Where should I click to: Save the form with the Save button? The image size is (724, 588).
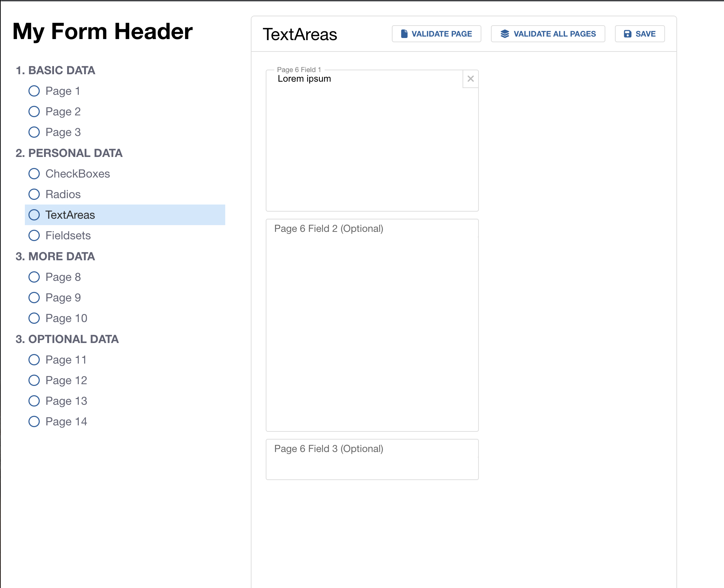click(640, 34)
